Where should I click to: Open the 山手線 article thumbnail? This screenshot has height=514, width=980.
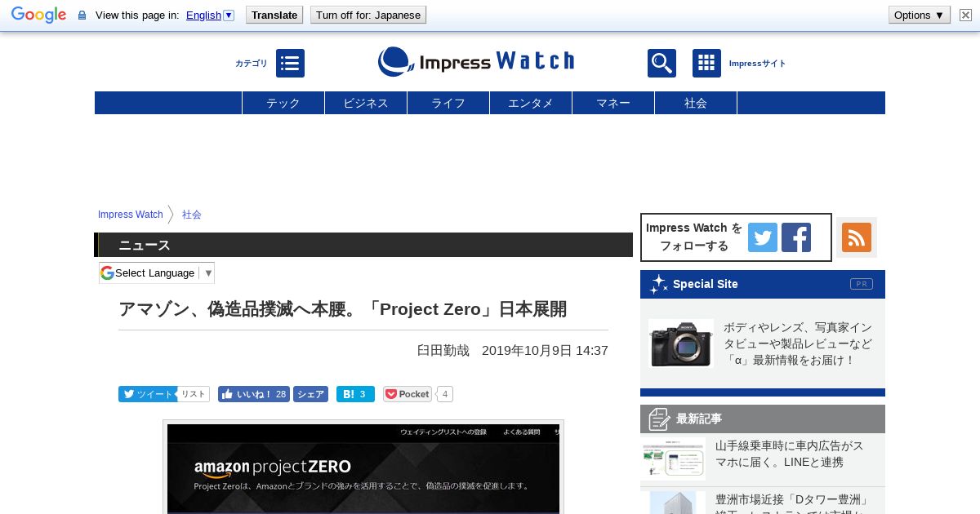[x=674, y=459]
